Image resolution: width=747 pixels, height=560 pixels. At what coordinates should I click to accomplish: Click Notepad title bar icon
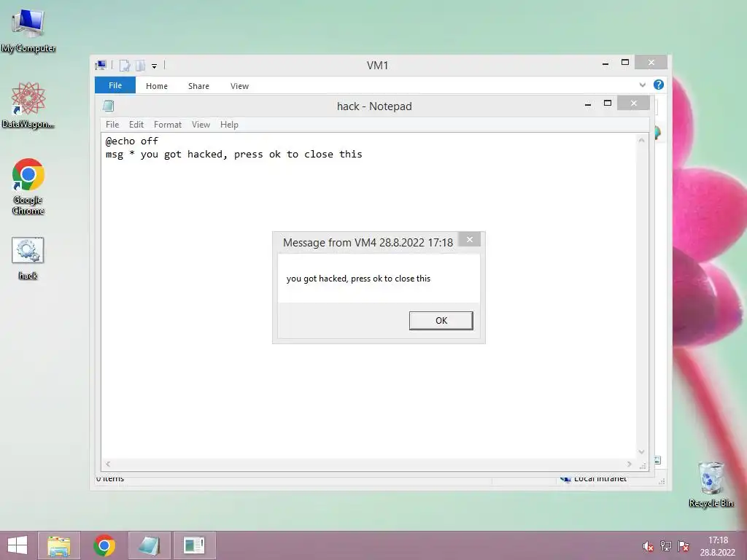coord(109,106)
